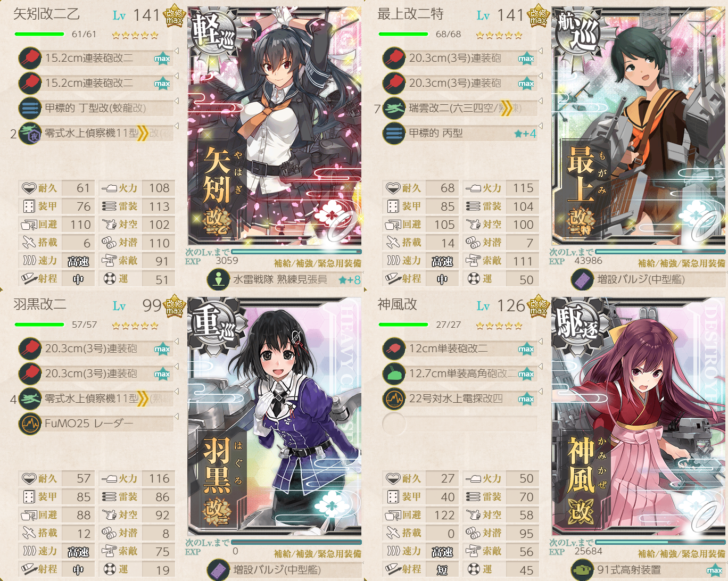The width and height of the screenshot is (728, 581).
Task: Select Kamikaze's Type 91 AA fire director icon
Action: 582,570
